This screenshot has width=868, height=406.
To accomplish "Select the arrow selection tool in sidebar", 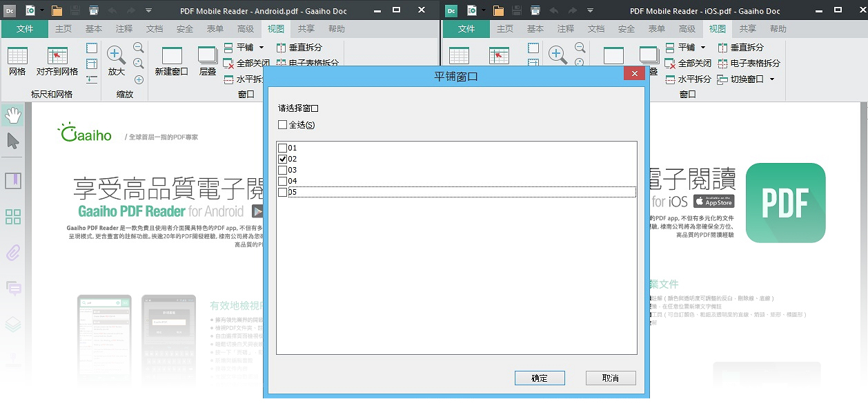I will coord(13,142).
